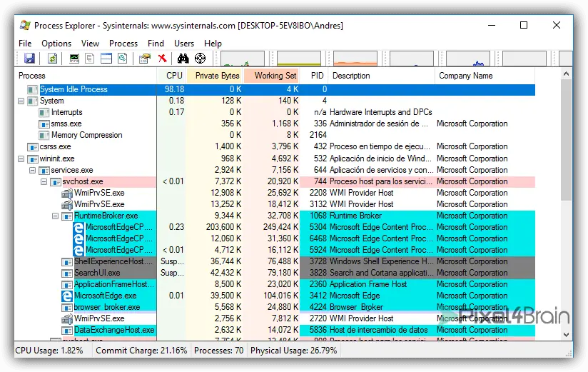Open the Help menu
Image resolution: width=588 pixels, height=372 pixels.
213,44
